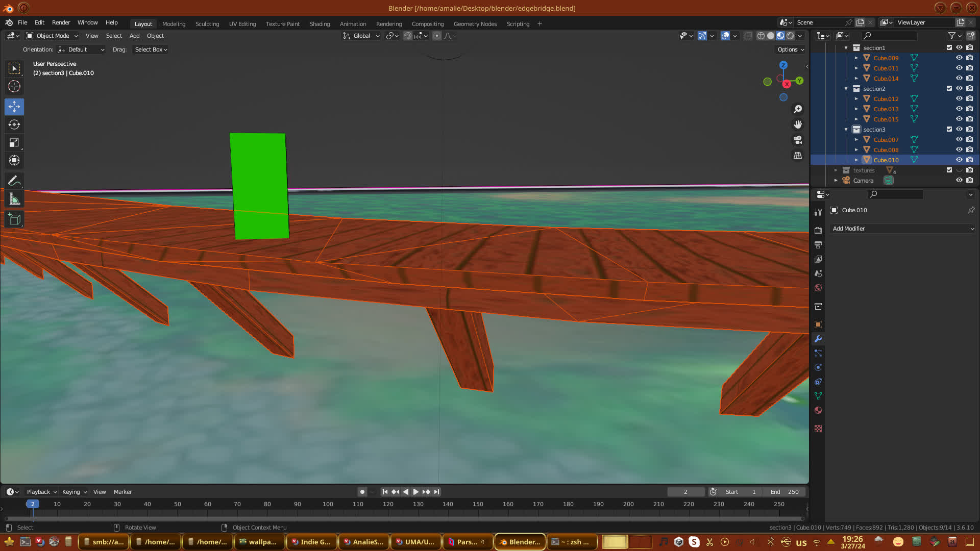Screen dimensions: 980x551
Task: Uncheck the section2 collection checkbox
Action: coord(949,88)
